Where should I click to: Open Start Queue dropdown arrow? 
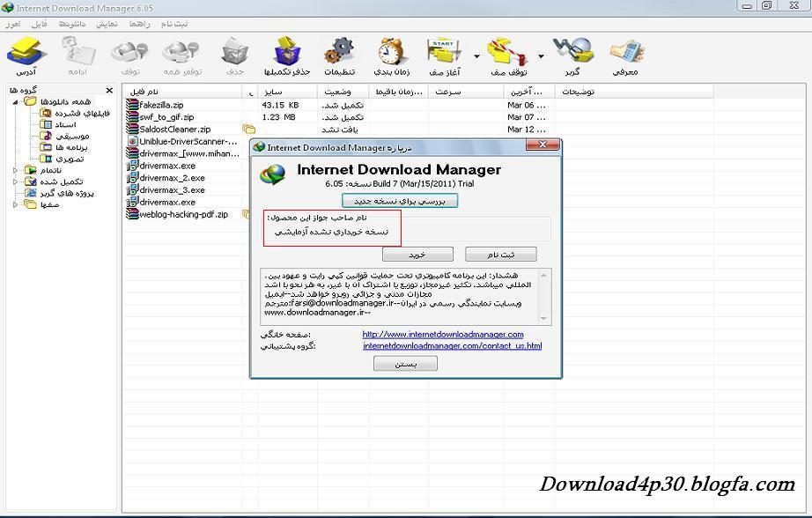[x=476, y=56]
